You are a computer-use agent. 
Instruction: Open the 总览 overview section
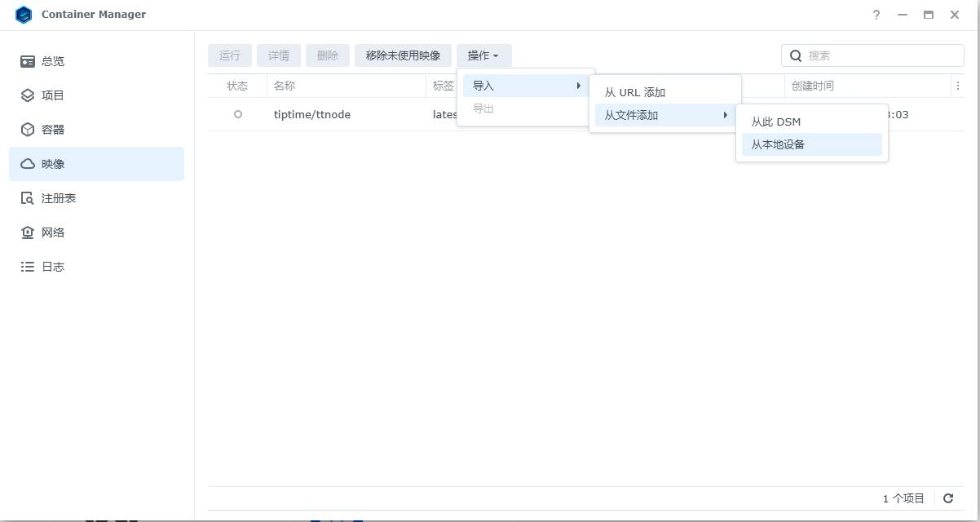52,61
